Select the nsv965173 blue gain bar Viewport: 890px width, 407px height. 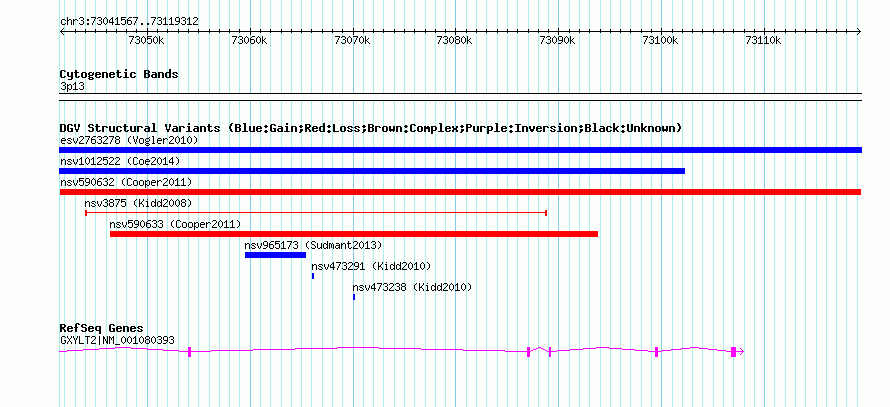275,255
